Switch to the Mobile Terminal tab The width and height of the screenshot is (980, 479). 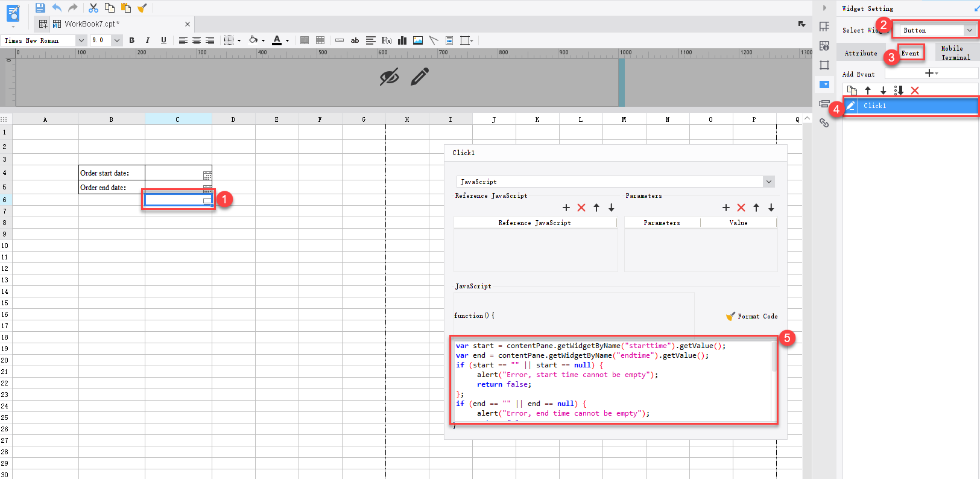coord(955,52)
